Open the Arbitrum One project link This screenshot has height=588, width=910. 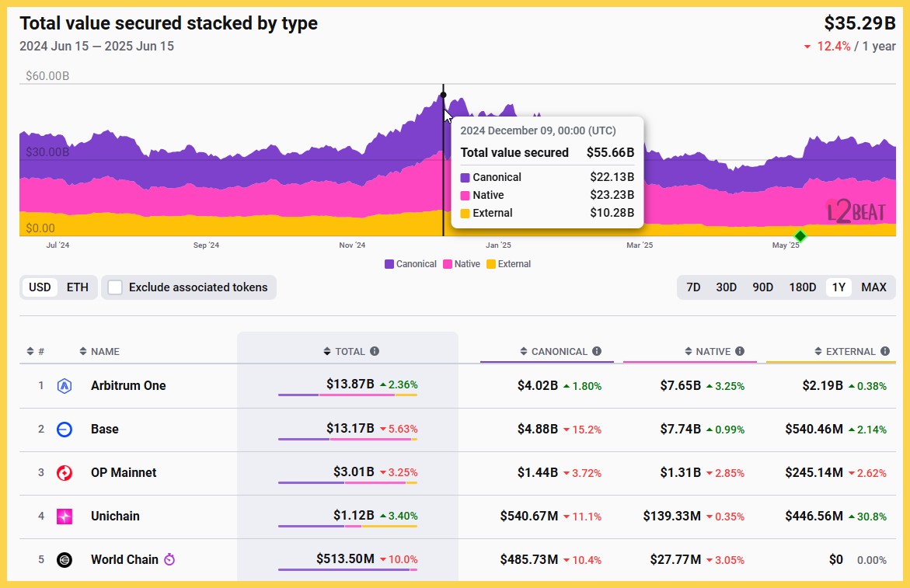pos(128,385)
